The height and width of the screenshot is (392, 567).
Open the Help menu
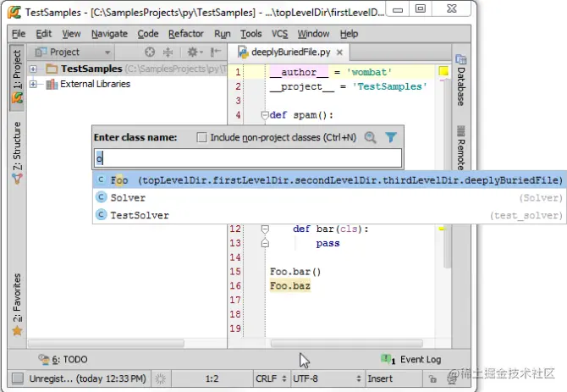pyautogui.click(x=349, y=34)
